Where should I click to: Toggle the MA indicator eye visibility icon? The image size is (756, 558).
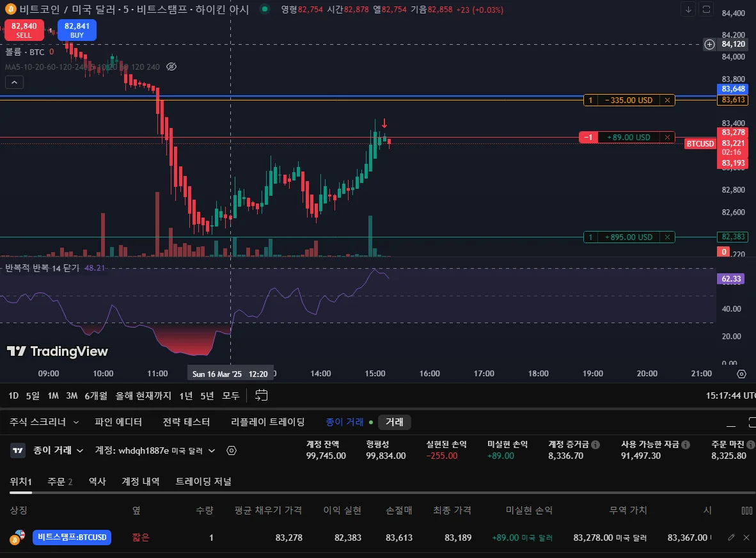(171, 67)
